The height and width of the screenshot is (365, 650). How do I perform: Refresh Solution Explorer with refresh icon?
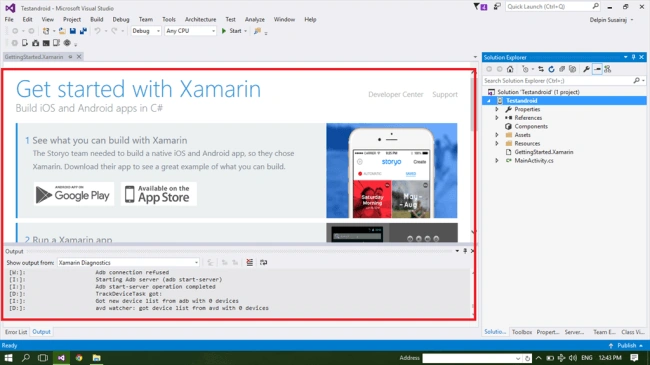pos(551,69)
